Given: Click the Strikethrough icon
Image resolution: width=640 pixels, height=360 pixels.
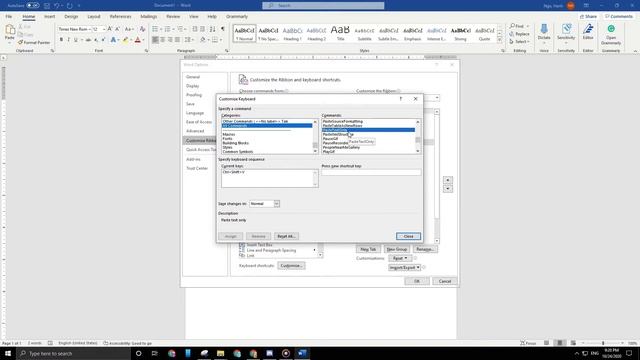Looking at the screenshot, I should (x=88, y=40).
